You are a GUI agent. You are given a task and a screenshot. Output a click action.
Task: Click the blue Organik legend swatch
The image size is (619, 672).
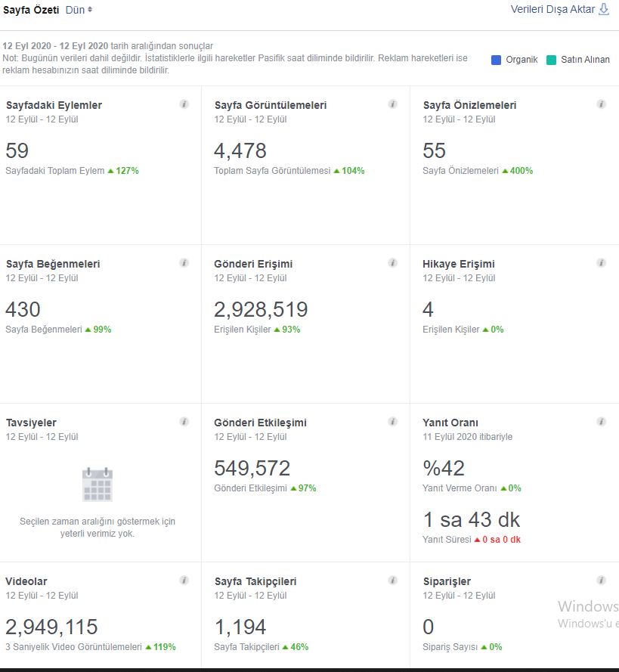coord(496,60)
